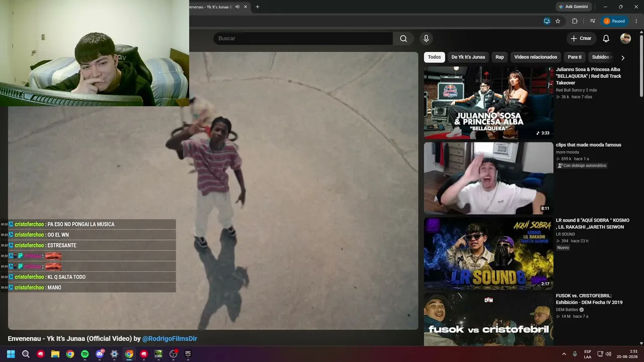Click the 'Nuevo' badge under LR SOUND
This screenshot has width=644, height=362.
[563, 248]
